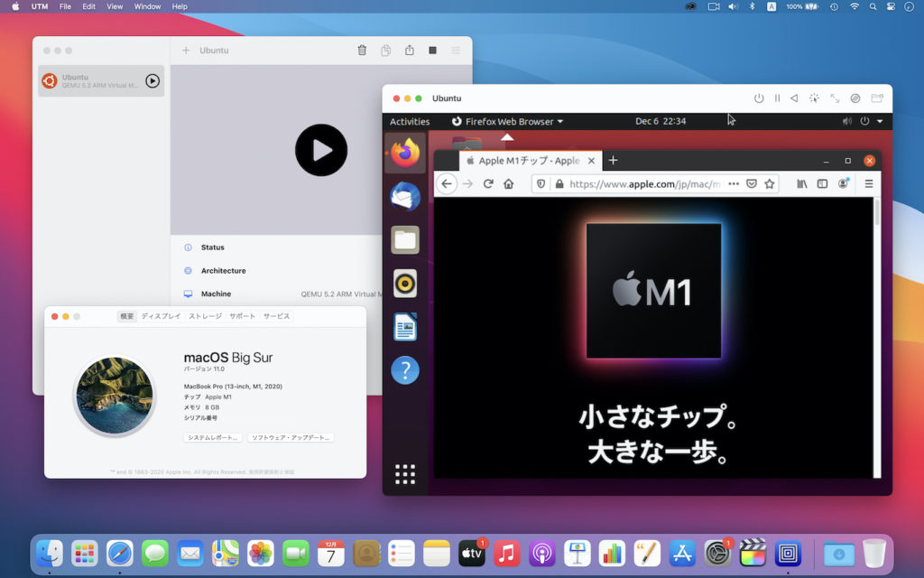Delete the VM using the trash icon

click(362, 51)
